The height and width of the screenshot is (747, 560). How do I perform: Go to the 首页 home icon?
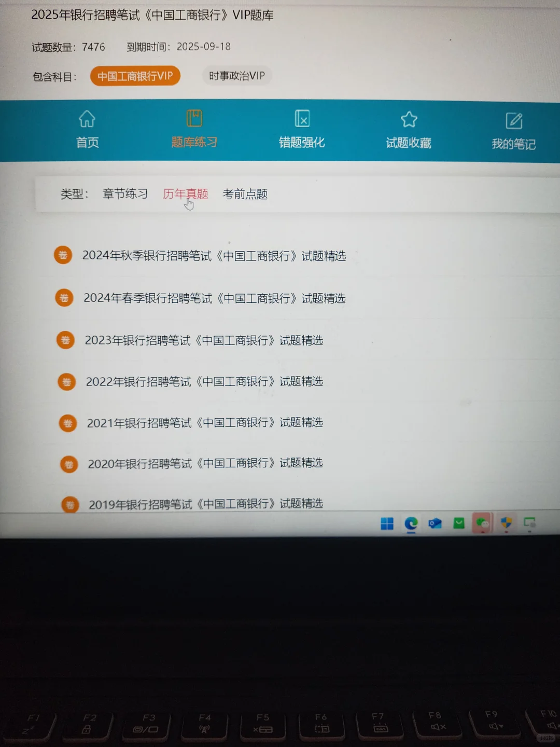coord(87,119)
